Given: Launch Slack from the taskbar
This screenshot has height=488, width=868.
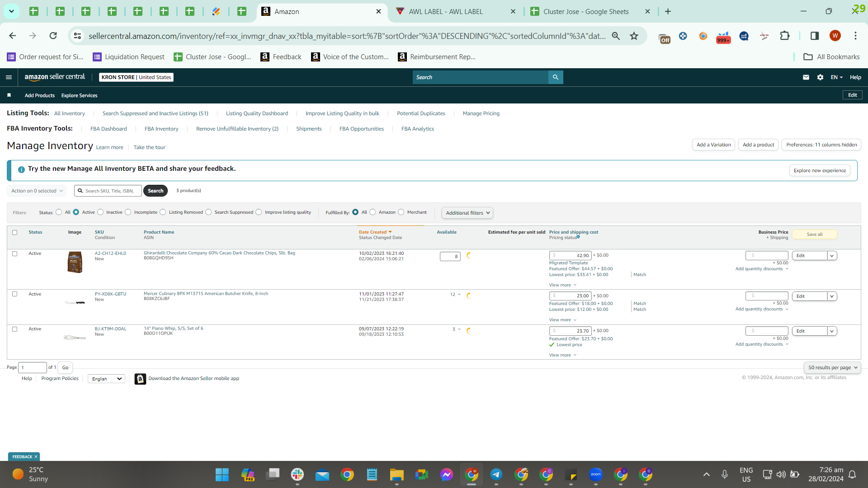Looking at the screenshot, I should [297, 474].
